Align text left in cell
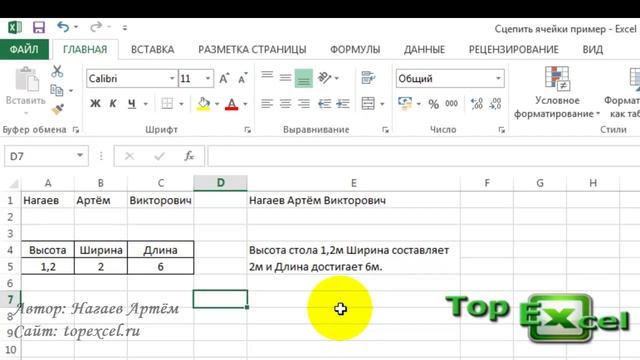640x360 pixels. pos(267,104)
